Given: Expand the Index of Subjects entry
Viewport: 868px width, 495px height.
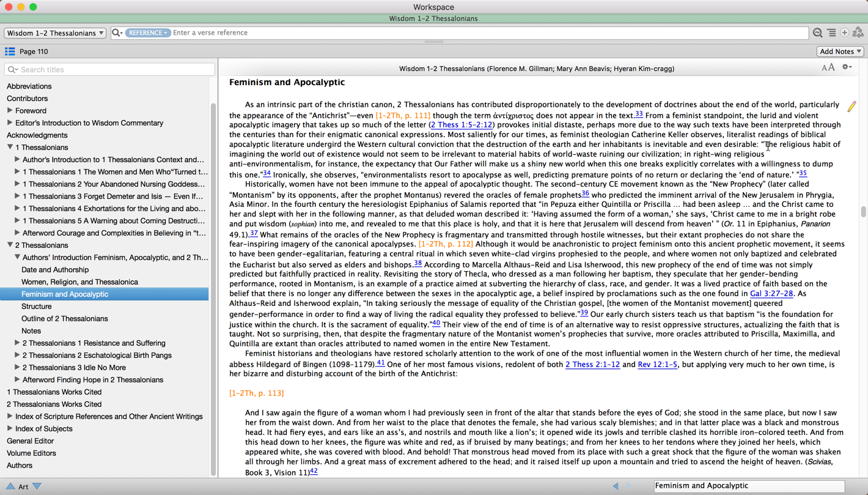Looking at the screenshot, I should (10, 428).
